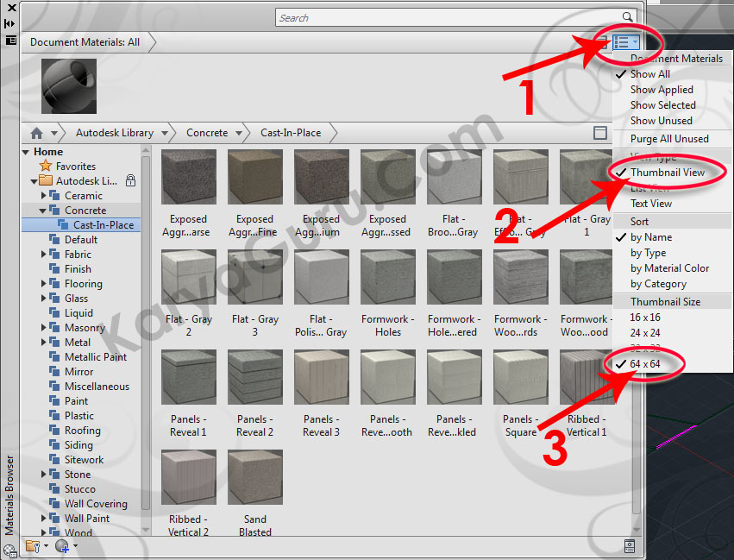Click the Document Materials: All header
734x560 pixels.
(85, 41)
